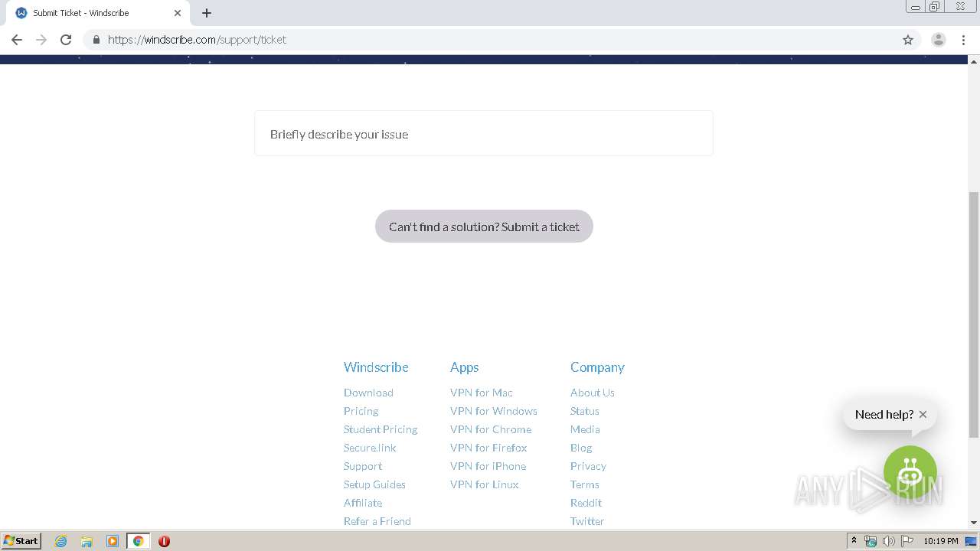Dismiss the Need help? bubble

tap(923, 414)
